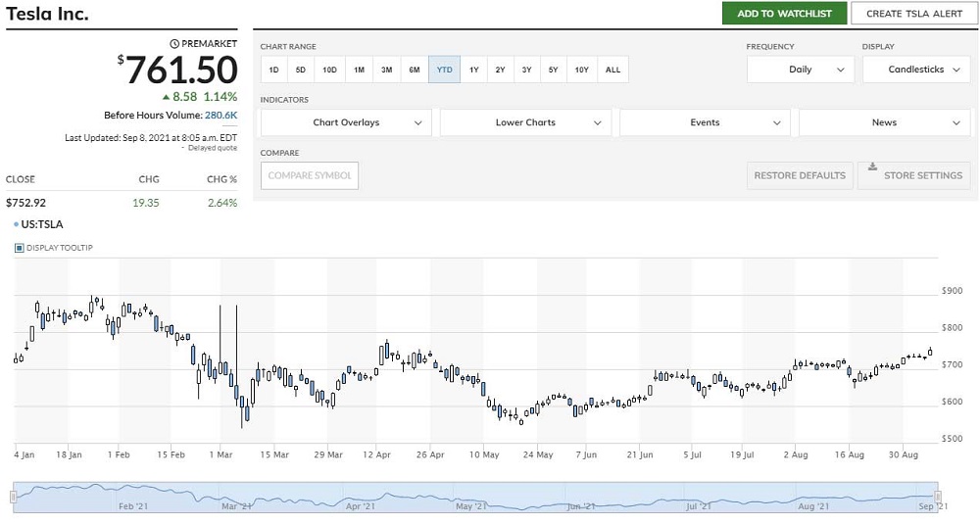Select the 3Y chart range
This screenshot has height=524, width=980.
pos(527,70)
